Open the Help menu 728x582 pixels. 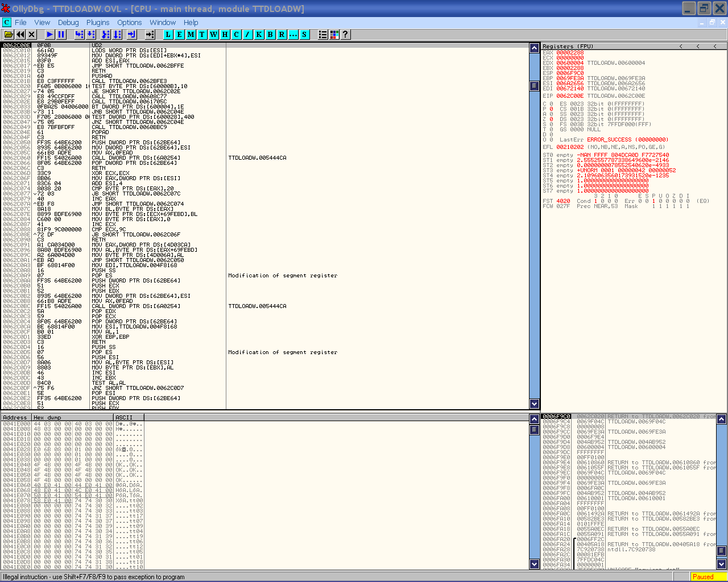191,22
